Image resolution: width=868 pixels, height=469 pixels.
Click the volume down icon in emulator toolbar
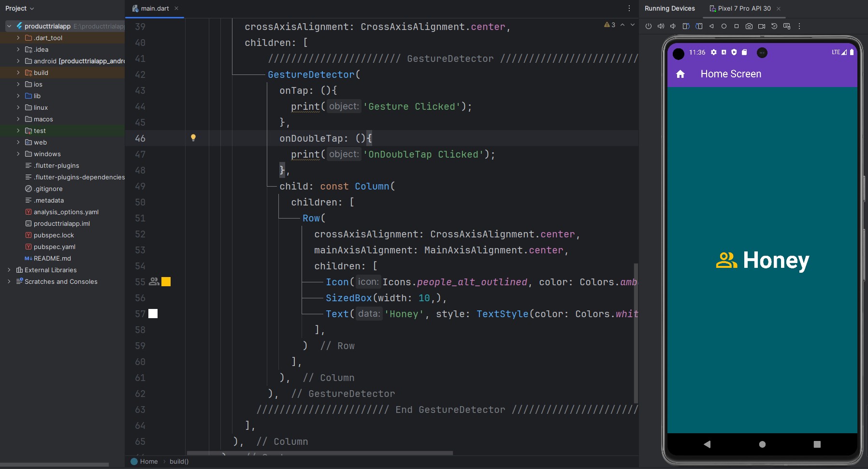click(673, 26)
